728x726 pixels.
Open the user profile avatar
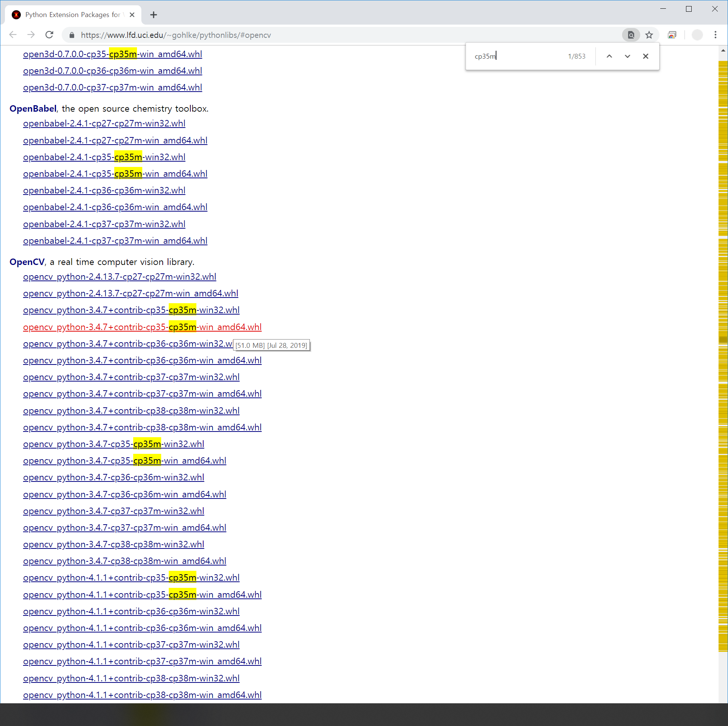coord(697,35)
